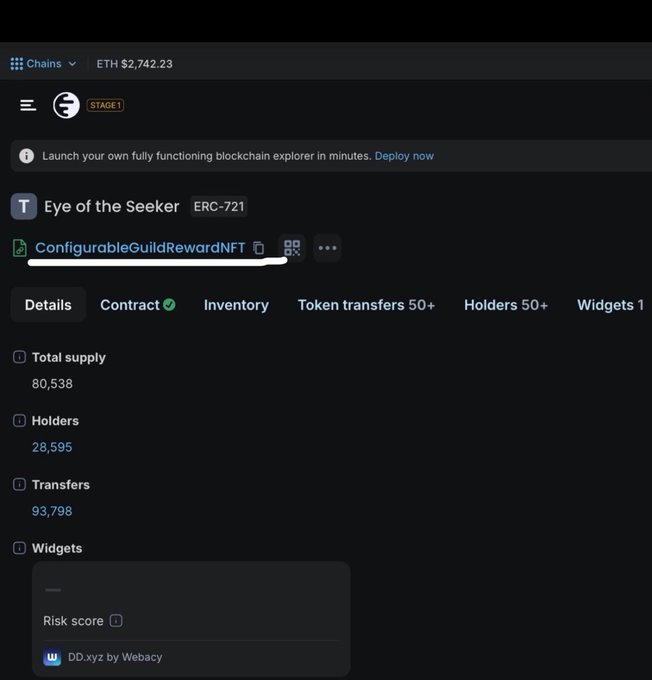
Task: Click the ERC-721 token type tag
Action: 219,206
